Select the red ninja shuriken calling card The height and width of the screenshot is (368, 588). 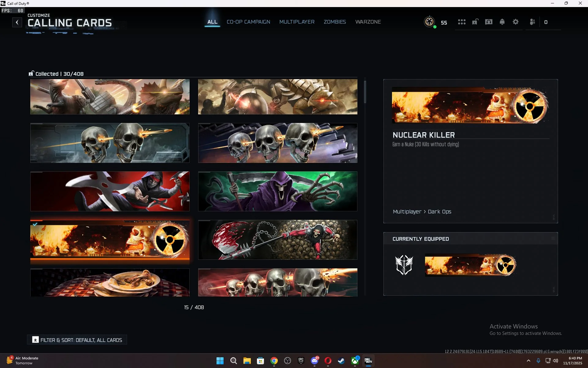coord(110,191)
